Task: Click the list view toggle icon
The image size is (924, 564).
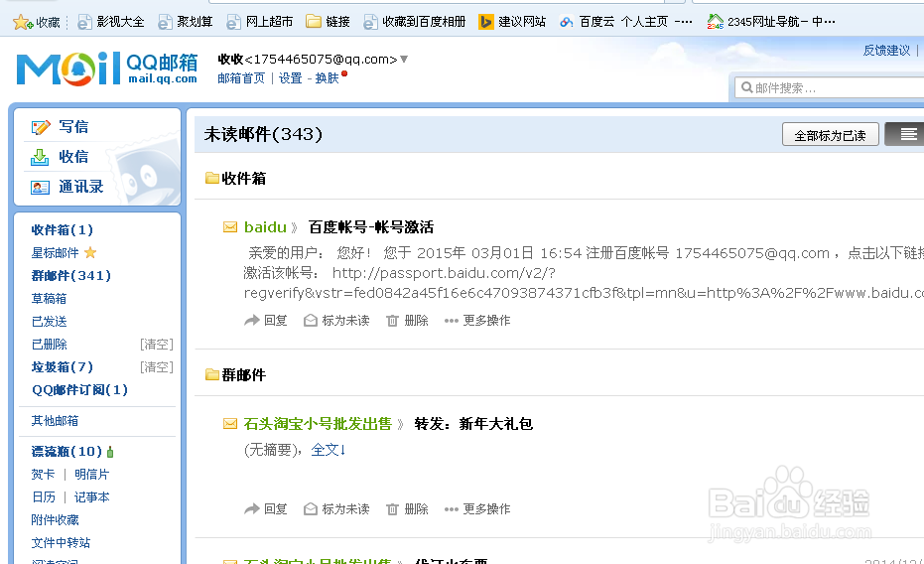Action: pyautogui.click(x=907, y=134)
